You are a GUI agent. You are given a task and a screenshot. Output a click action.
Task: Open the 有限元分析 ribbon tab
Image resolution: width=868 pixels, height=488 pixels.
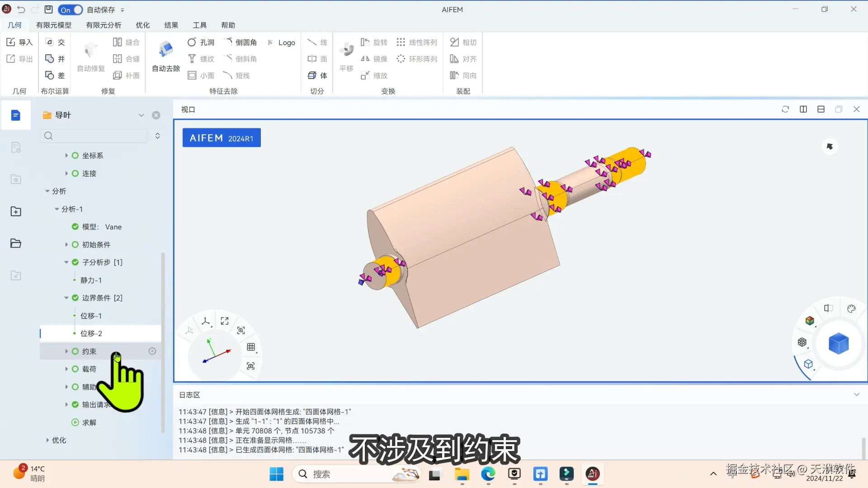point(104,25)
